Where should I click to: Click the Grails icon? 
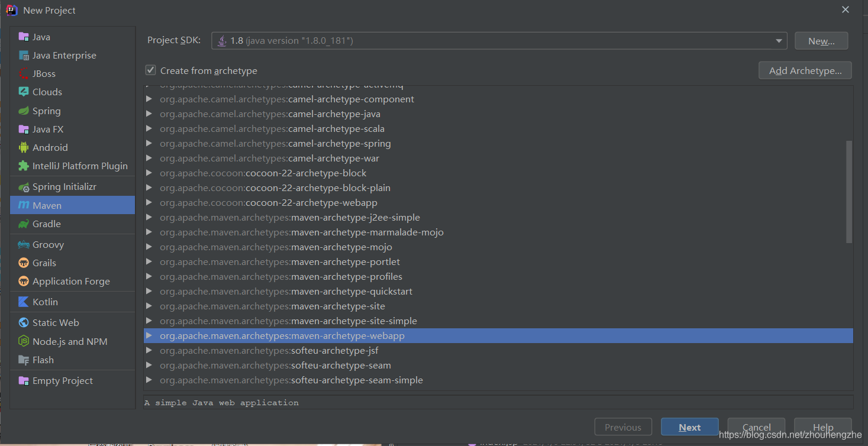point(24,263)
